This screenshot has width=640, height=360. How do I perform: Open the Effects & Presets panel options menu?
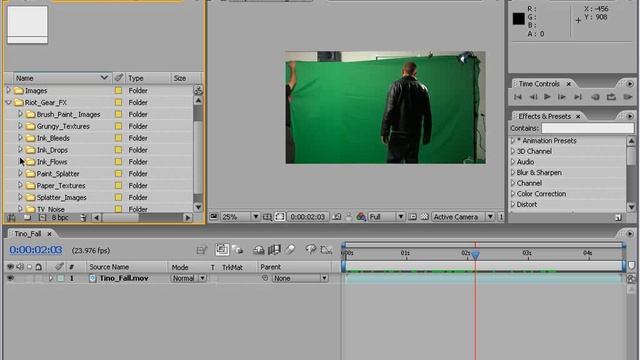pyautogui.click(x=629, y=116)
